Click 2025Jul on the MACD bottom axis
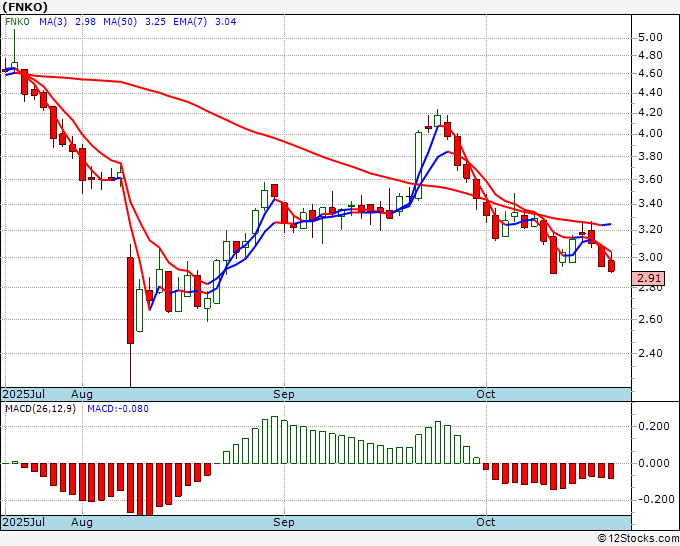The height and width of the screenshot is (546, 680). [x=24, y=522]
